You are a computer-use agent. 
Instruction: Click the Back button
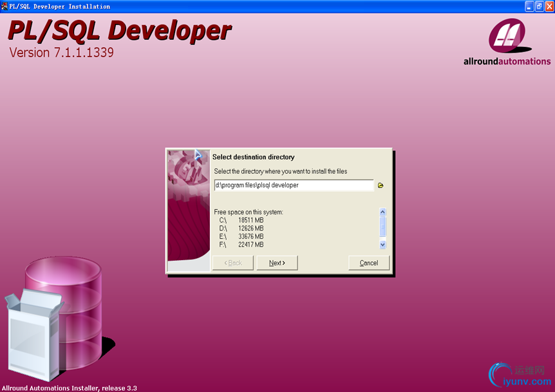coord(233,263)
